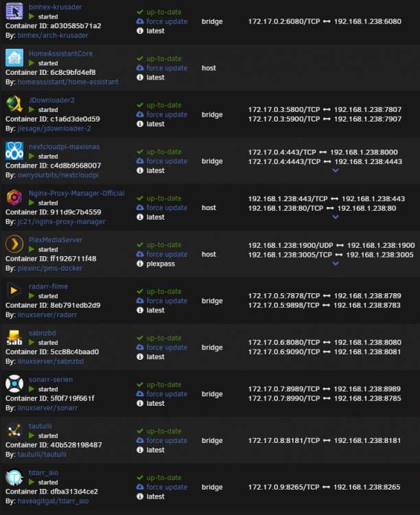Select port mapping 172.17.0.8:8181/TCP
The image size is (420, 515).
[284, 440]
